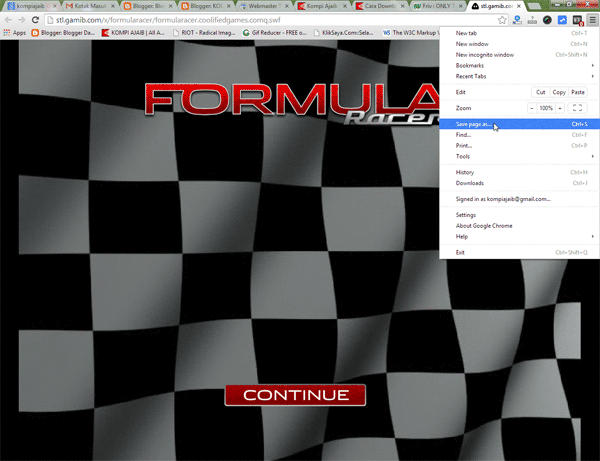The width and height of the screenshot is (600, 461).
Task: Decrease zoom with minus button
Action: click(x=532, y=108)
